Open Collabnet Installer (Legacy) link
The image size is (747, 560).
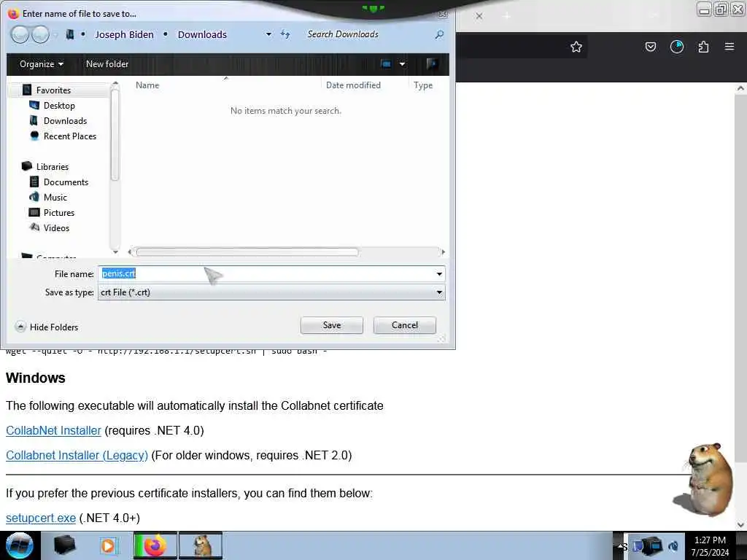[77, 455]
